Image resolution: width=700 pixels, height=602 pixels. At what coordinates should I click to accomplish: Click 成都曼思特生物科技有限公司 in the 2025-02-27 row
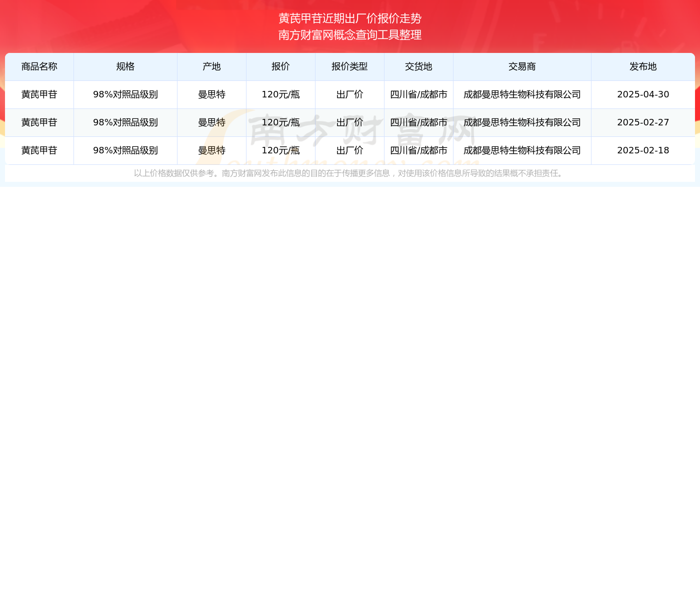click(x=522, y=122)
